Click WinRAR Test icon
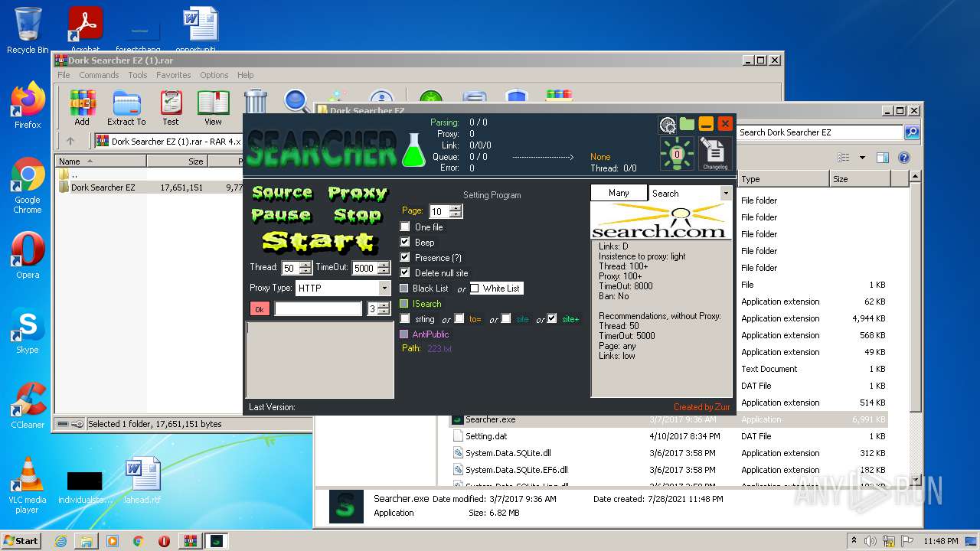This screenshot has height=551, width=980. [171, 108]
